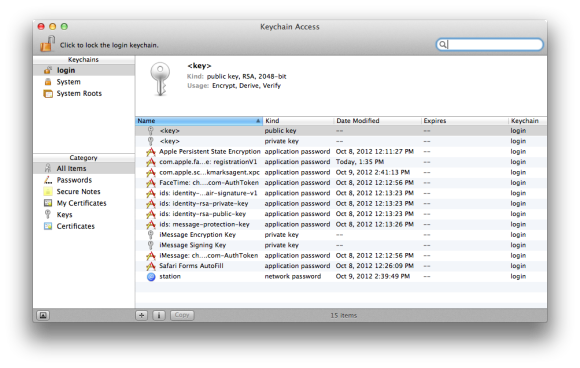Click the green zoom window button
Screen dimensions: 580x368
64,26
